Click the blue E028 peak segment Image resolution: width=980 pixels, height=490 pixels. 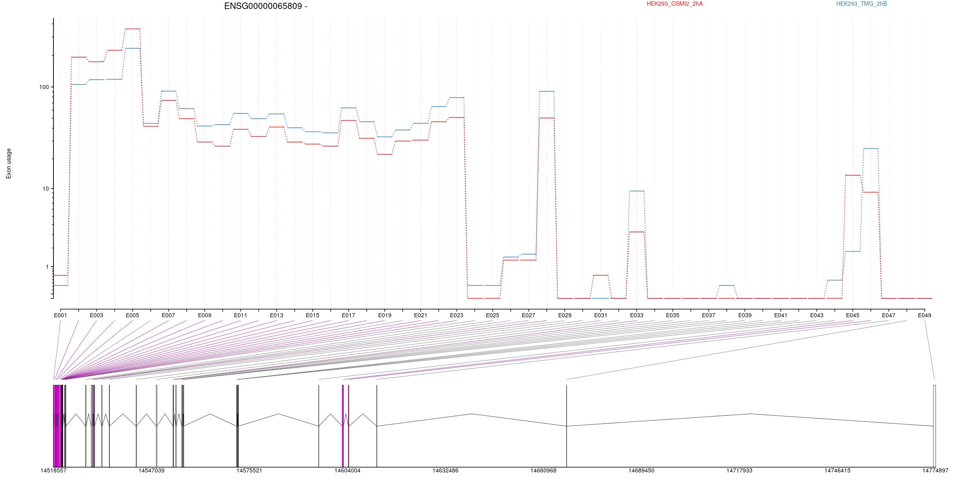547,91
